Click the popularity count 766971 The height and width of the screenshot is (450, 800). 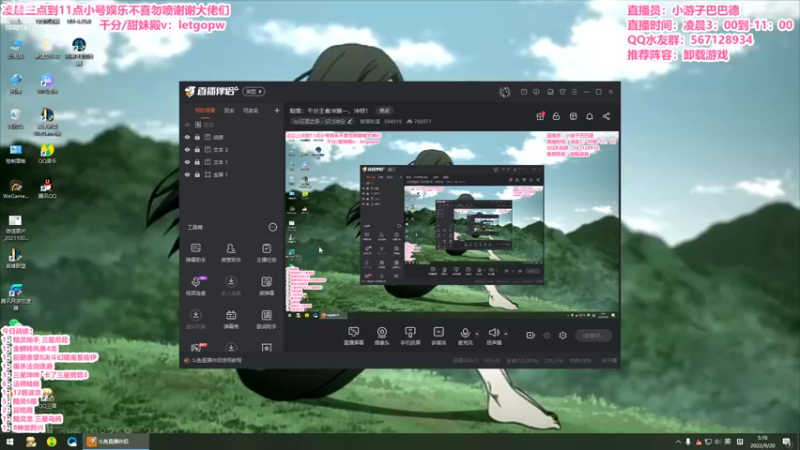coord(422,121)
